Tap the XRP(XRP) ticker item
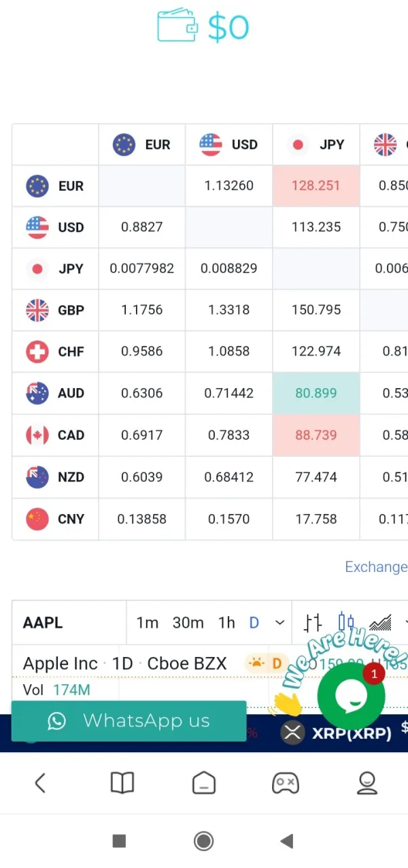Screen dimensions: 408x868 coord(337,733)
